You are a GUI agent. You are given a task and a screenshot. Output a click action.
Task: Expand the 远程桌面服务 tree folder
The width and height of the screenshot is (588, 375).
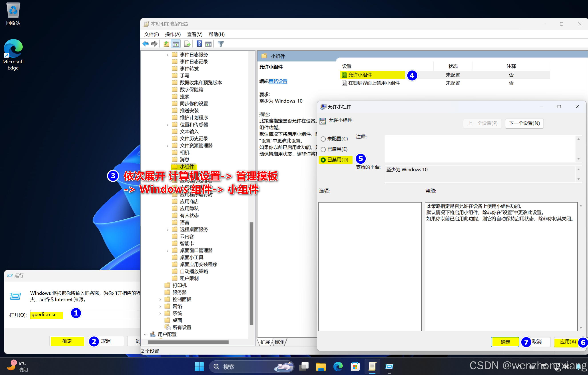(x=167, y=230)
